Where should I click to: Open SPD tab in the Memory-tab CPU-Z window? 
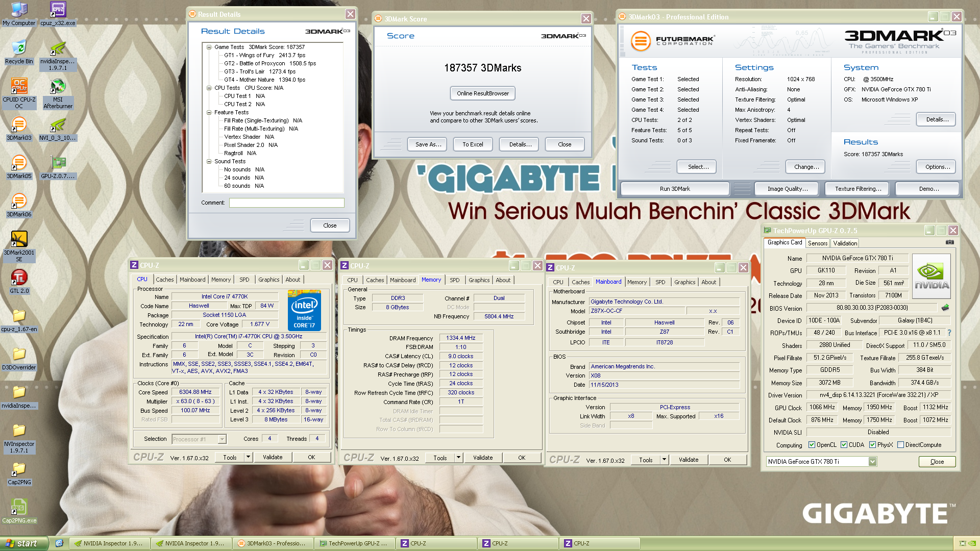coord(454,280)
